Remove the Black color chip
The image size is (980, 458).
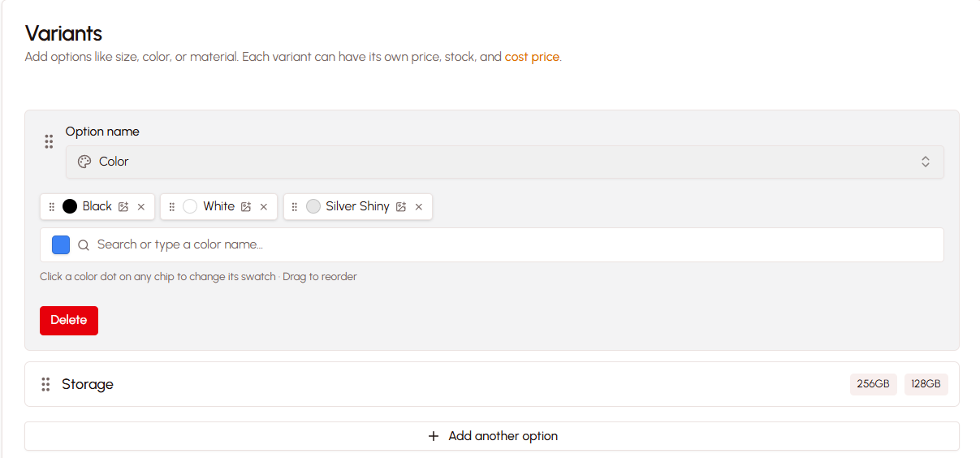pyautogui.click(x=141, y=207)
